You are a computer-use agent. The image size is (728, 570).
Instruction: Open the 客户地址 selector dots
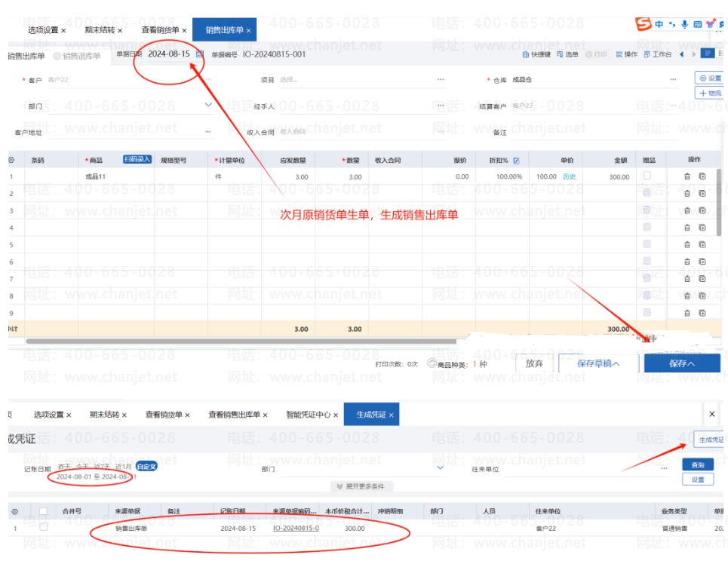[208, 132]
